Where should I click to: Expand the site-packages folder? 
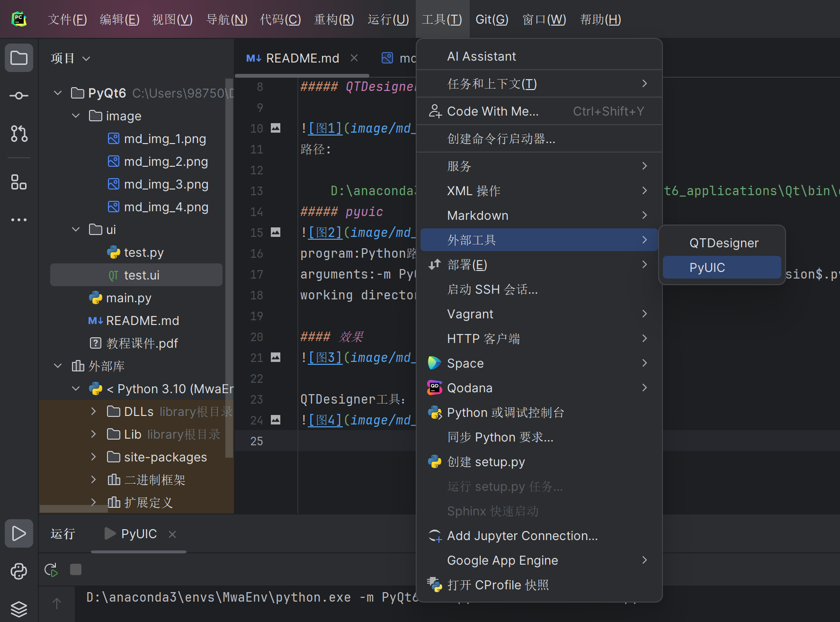pos(93,457)
